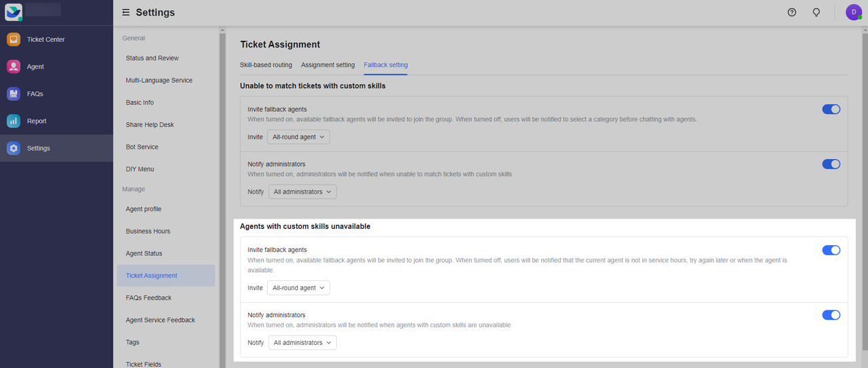Screen dimensions: 868x368
Task: Open the Report sidebar icon
Action: (x=14, y=121)
